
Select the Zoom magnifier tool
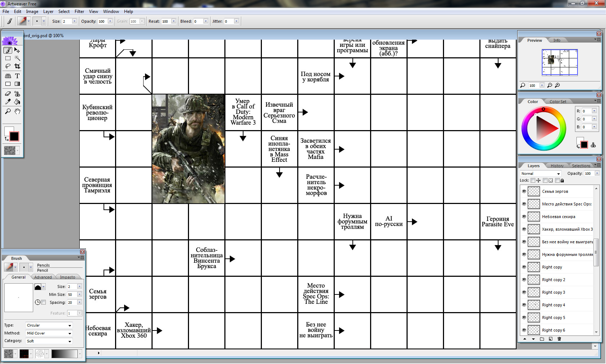tap(8, 111)
